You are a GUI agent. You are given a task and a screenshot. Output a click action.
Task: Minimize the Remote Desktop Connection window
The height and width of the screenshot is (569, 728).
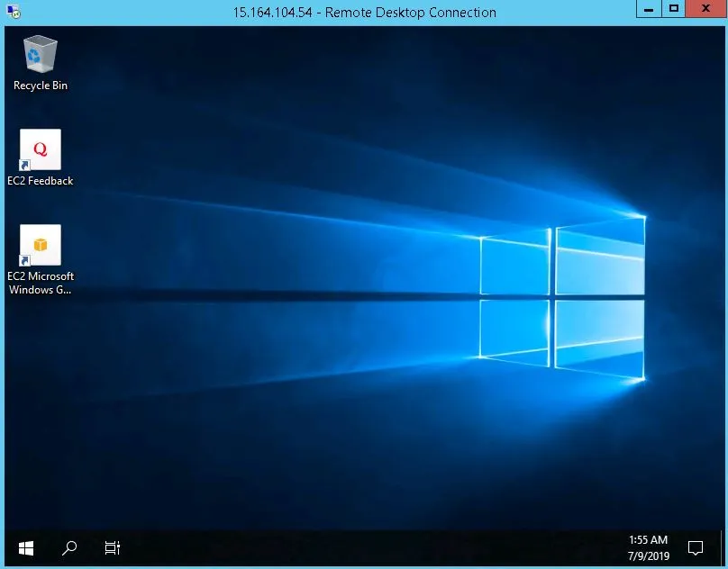tap(649, 9)
